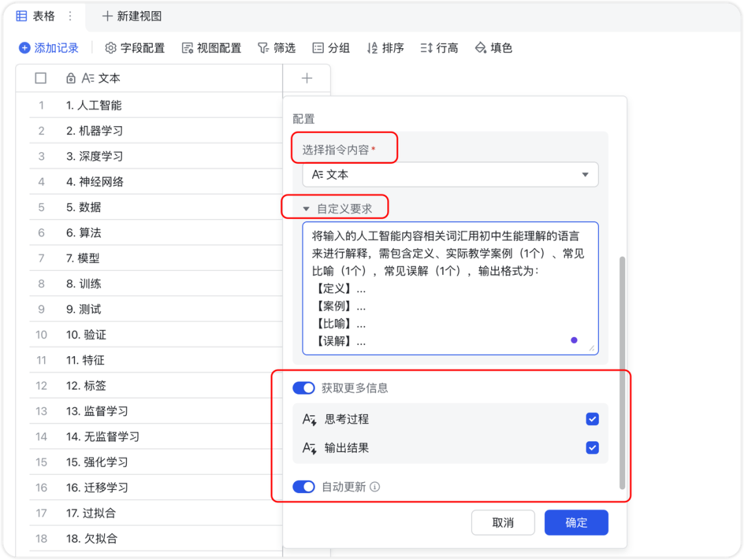This screenshot has width=744, height=560.
Task: Select the cell "2. 机器学习"
Action: tap(156, 131)
